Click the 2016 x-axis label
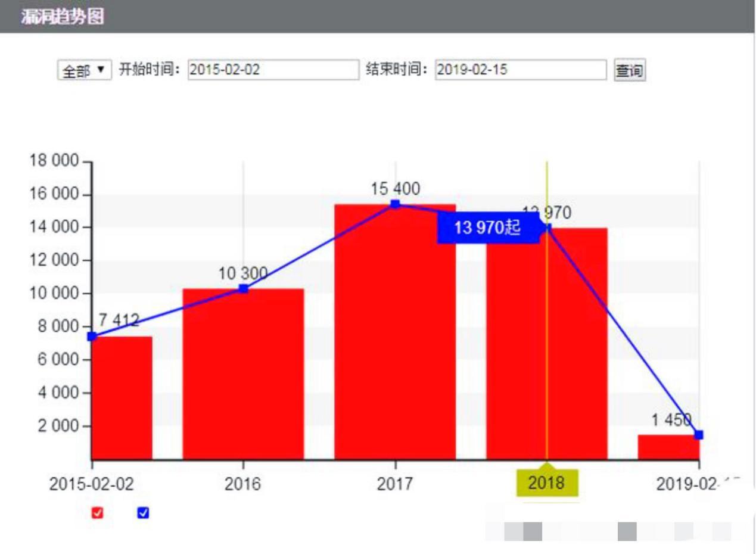The height and width of the screenshot is (554, 756). click(x=243, y=483)
